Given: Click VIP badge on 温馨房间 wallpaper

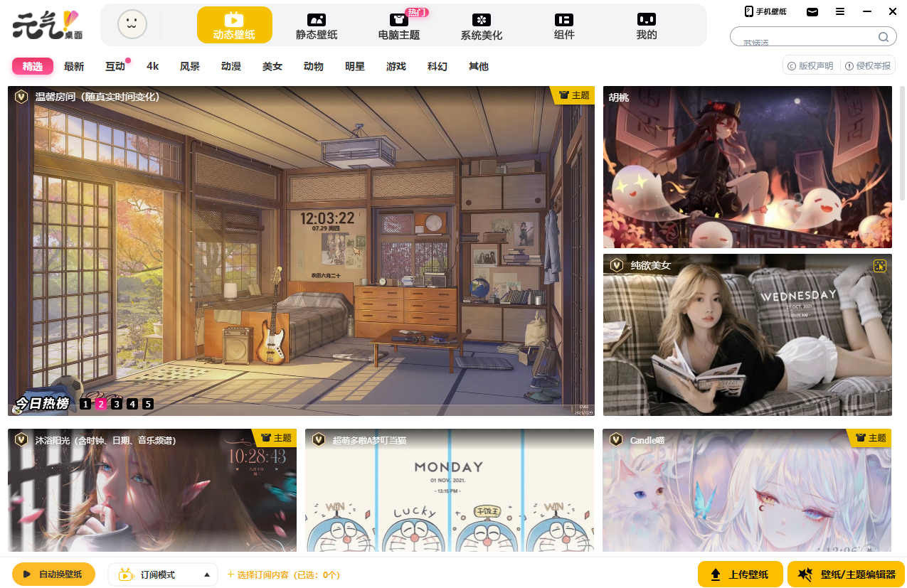Looking at the screenshot, I should pos(21,97).
